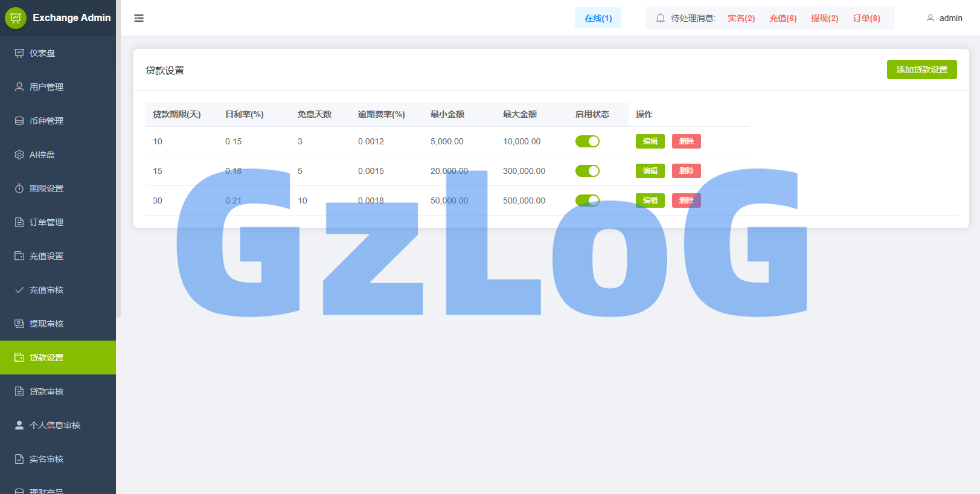Image resolution: width=980 pixels, height=494 pixels.
Task: Open the admin account dropdown
Action: click(x=944, y=18)
